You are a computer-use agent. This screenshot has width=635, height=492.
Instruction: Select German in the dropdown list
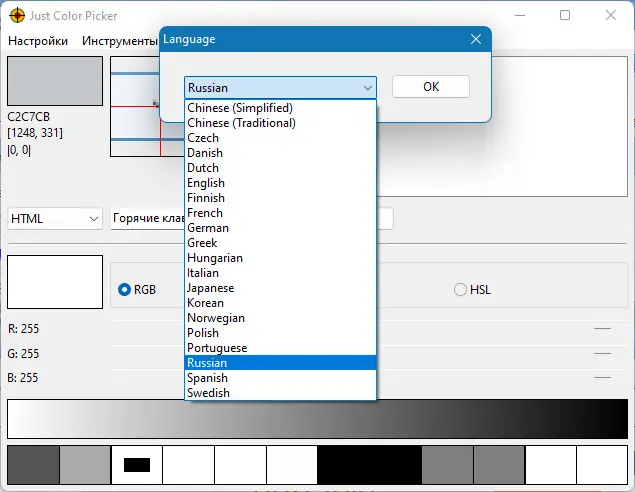pyautogui.click(x=280, y=228)
